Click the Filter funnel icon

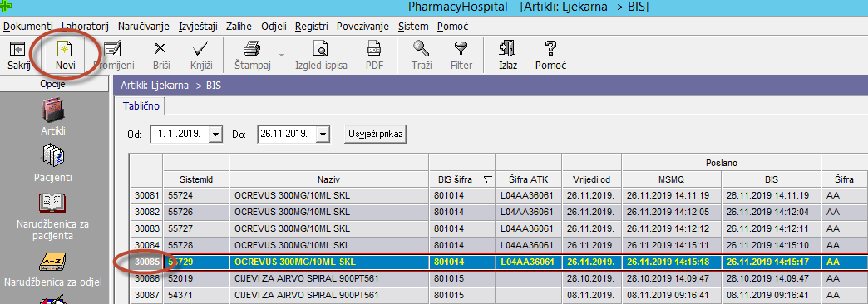coord(461,49)
